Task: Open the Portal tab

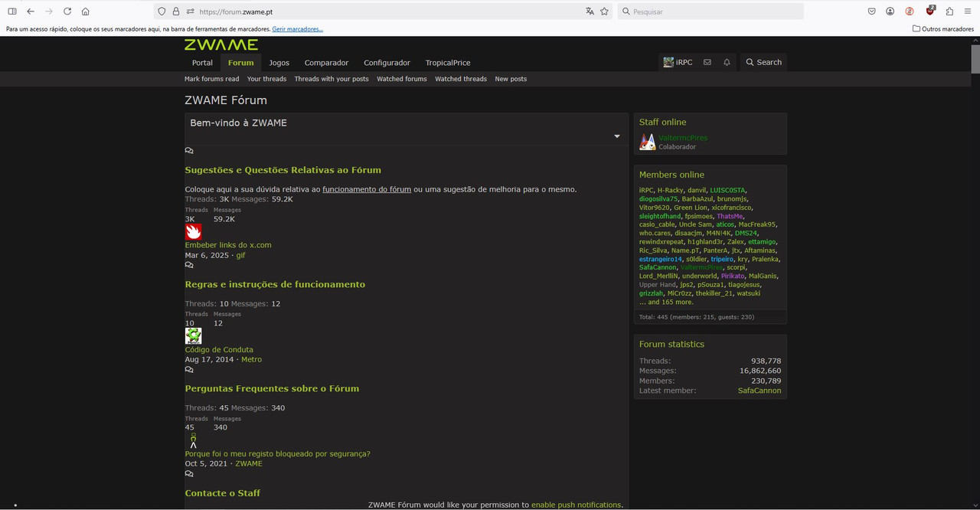Action: coord(202,63)
